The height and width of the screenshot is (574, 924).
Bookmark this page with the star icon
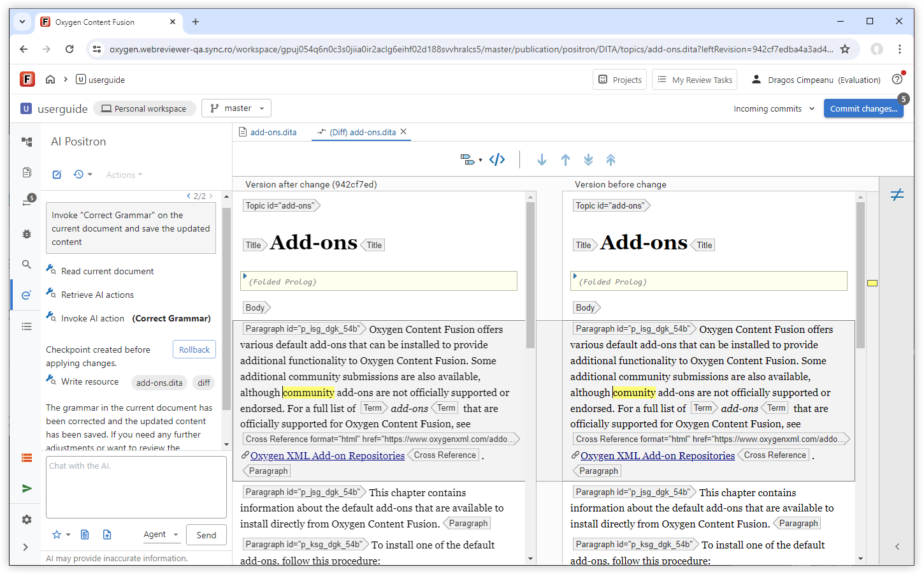coord(845,49)
